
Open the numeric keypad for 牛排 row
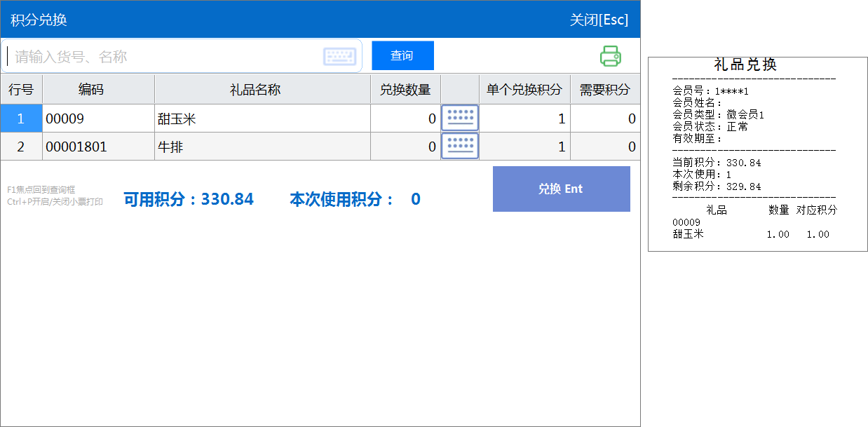(x=459, y=147)
